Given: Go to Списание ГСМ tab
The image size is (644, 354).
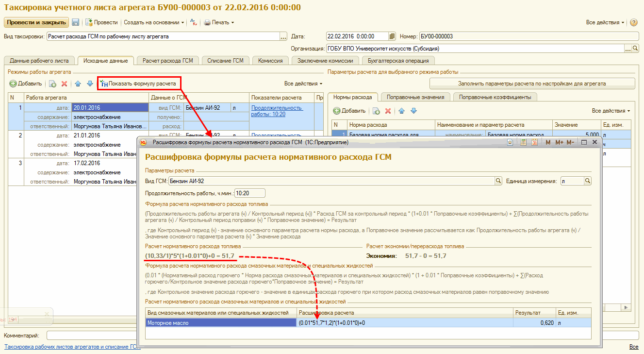Looking at the screenshot, I should point(225,61).
